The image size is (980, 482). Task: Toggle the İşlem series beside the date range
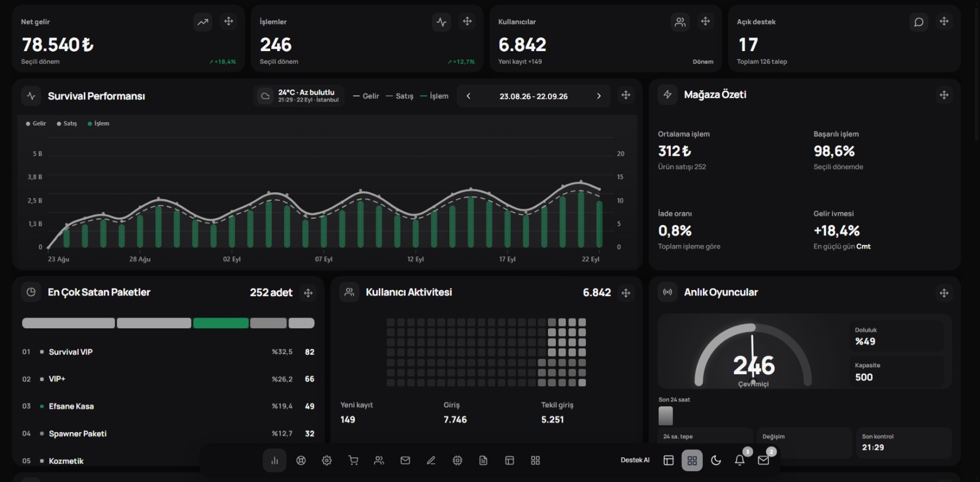tap(434, 96)
